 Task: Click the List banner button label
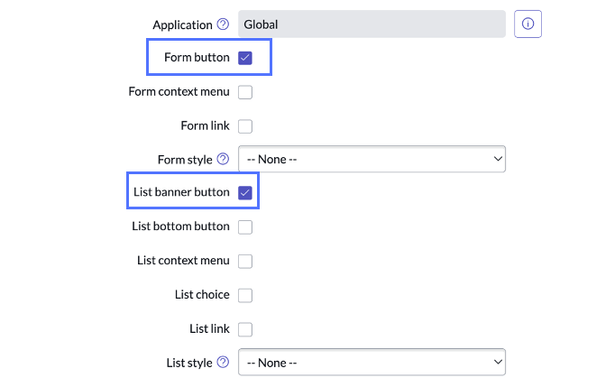(182, 192)
